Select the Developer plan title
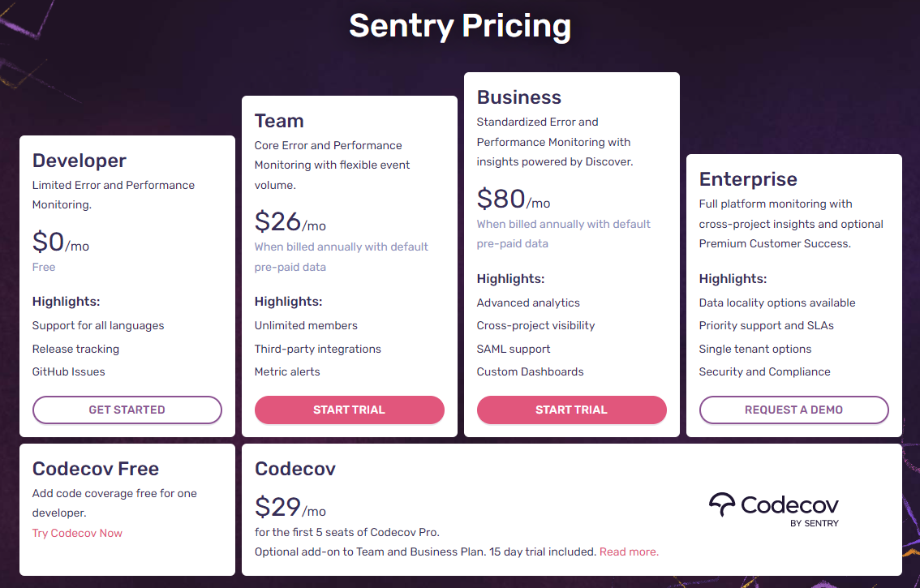The image size is (920, 588). (x=80, y=161)
